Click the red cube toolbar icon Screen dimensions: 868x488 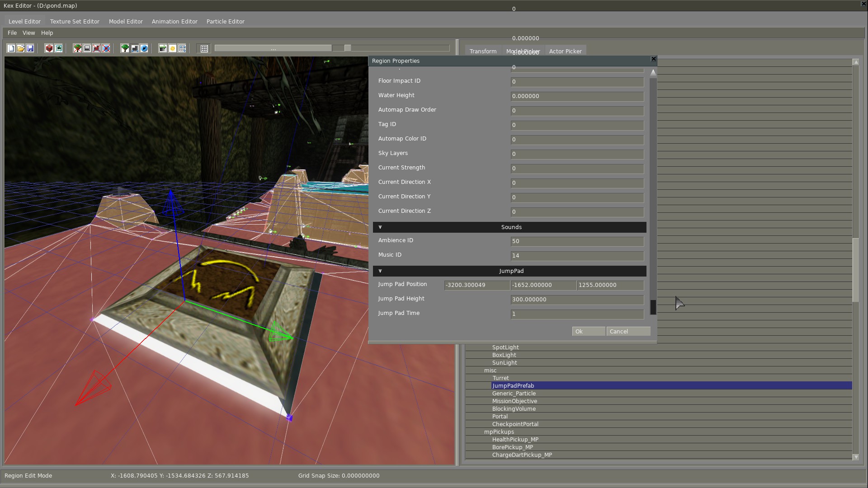tap(49, 48)
